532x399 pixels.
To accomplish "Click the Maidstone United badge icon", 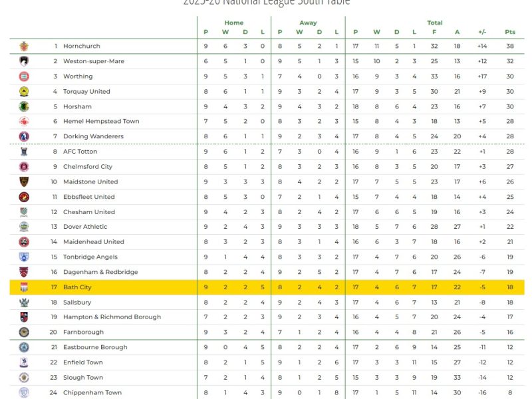I will click(x=24, y=182).
